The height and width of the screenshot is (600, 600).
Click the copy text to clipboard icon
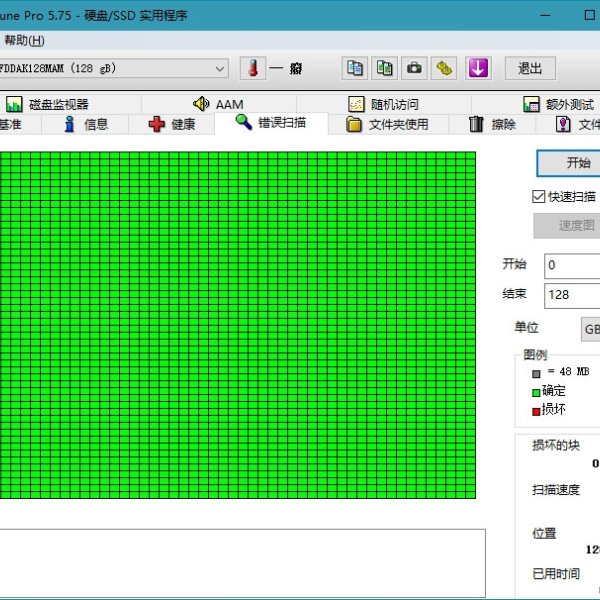pos(355,68)
